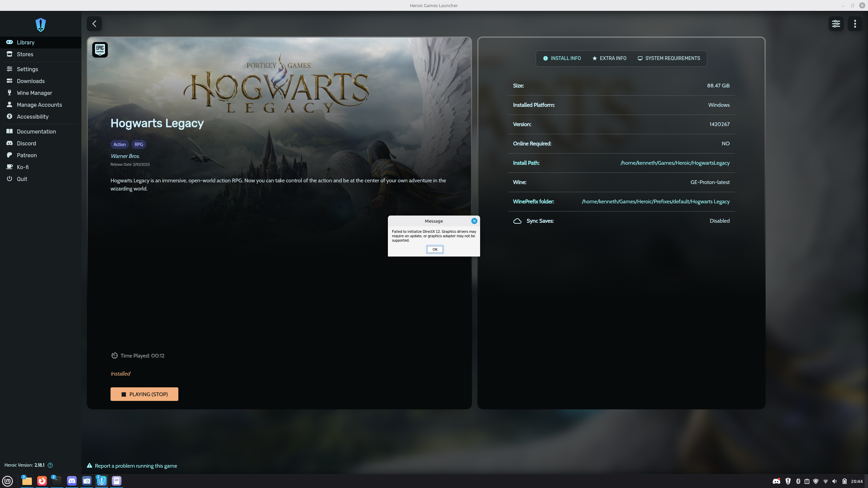Switch to the Extra Info tab
Screen dimensions: 868x488
[x=609, y=58]
